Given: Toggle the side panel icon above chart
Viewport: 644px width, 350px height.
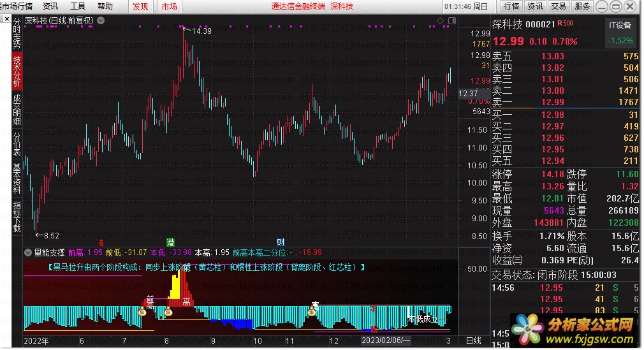Looking at the screenshot, I should pos(452,20).
